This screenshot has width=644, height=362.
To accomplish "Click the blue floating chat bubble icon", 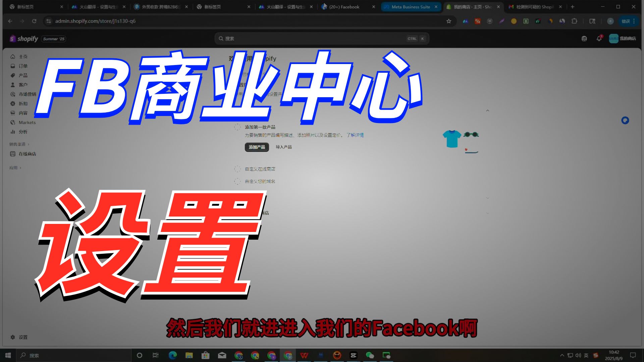I will [625, 120].
